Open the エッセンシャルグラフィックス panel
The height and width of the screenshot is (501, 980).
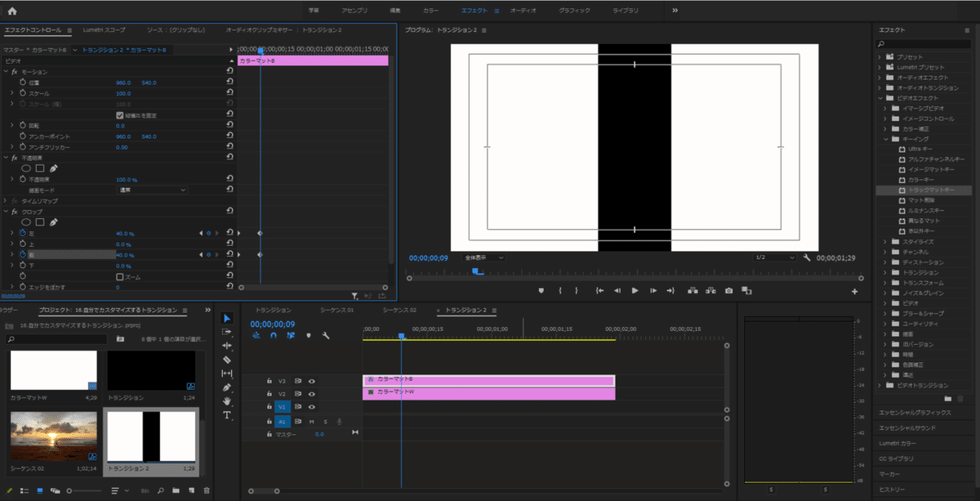914,413
